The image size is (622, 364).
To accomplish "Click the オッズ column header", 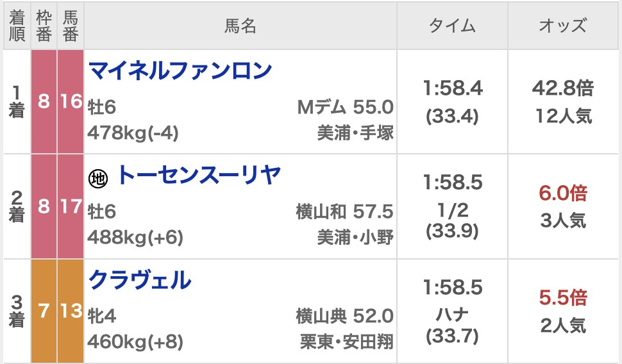I will [x=562, y=26].
